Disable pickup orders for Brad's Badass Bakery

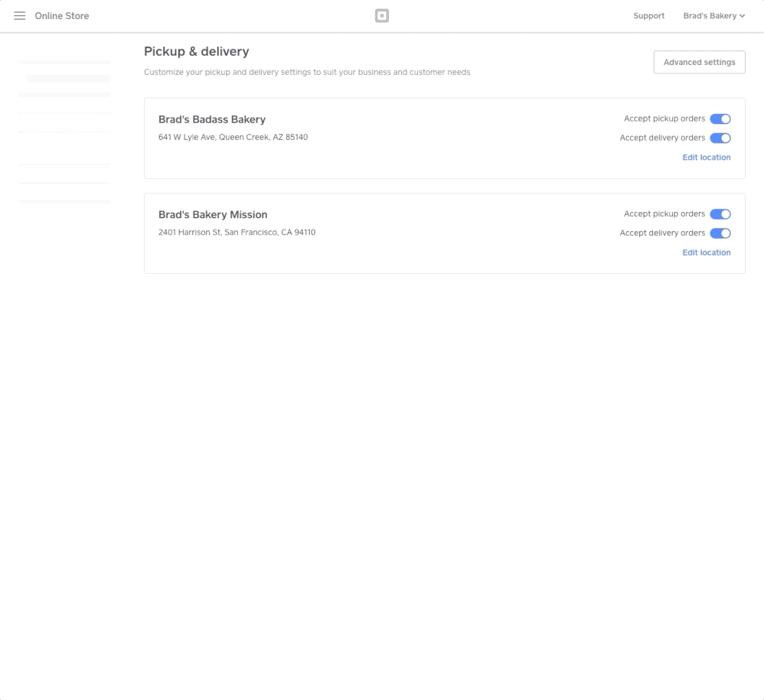pos(720,119)
